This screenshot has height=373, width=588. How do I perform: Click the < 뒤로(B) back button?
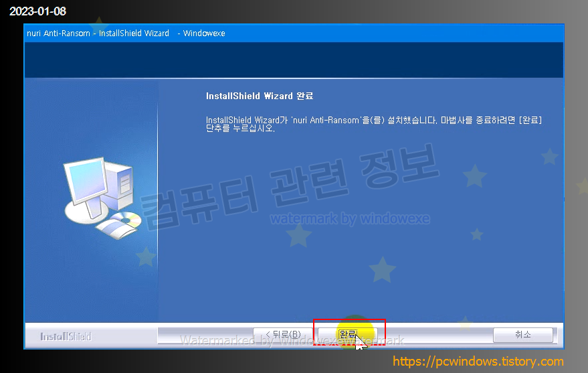[x=283, y=335]
